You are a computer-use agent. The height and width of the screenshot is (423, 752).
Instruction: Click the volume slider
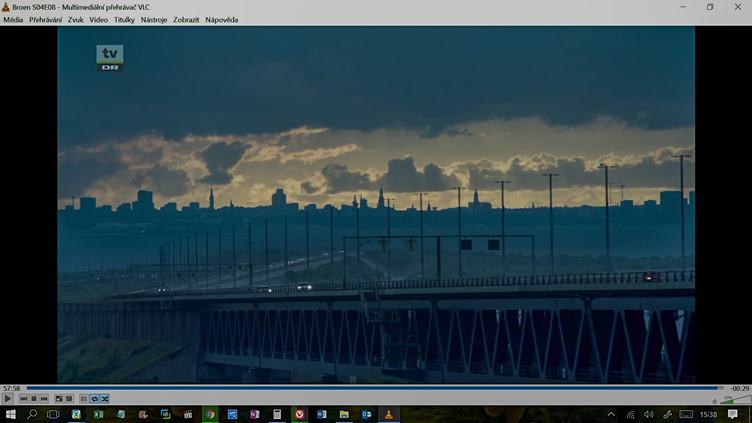(735, 400)
